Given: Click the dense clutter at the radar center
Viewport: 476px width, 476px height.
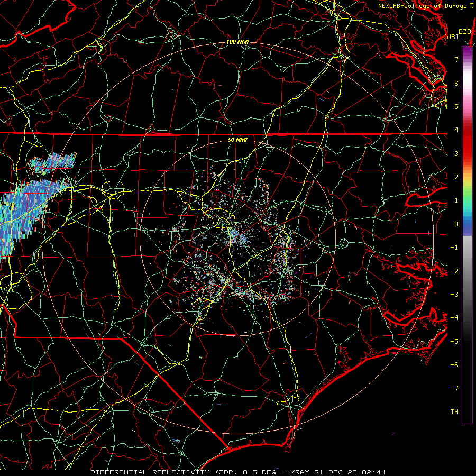Looking at the screenshot, I should point(240,237).
